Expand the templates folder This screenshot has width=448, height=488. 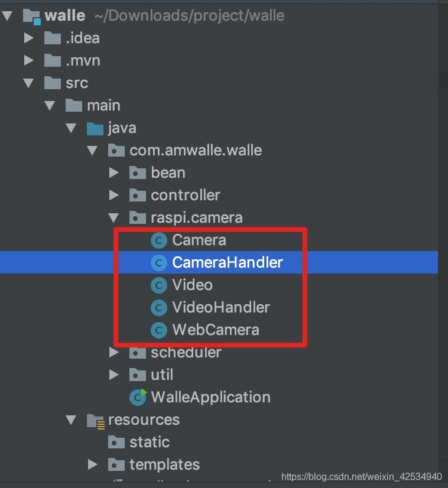tap(93, 465)
